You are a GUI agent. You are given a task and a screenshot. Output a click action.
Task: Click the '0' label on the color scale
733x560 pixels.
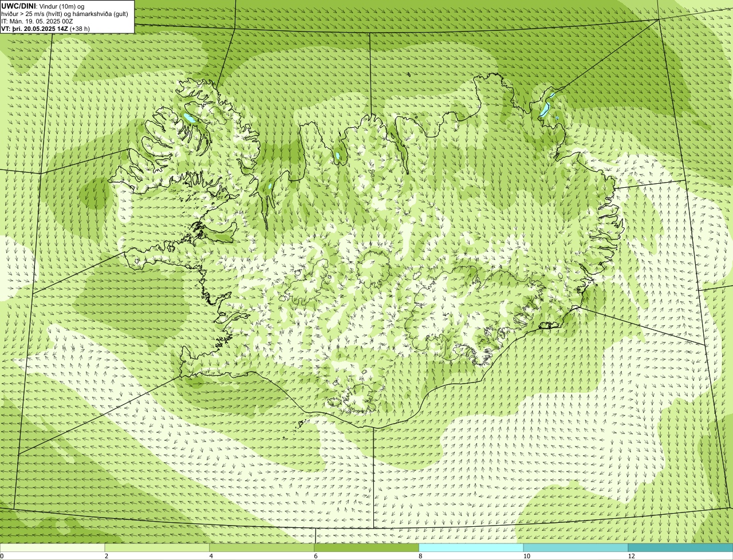coord(2,556)
